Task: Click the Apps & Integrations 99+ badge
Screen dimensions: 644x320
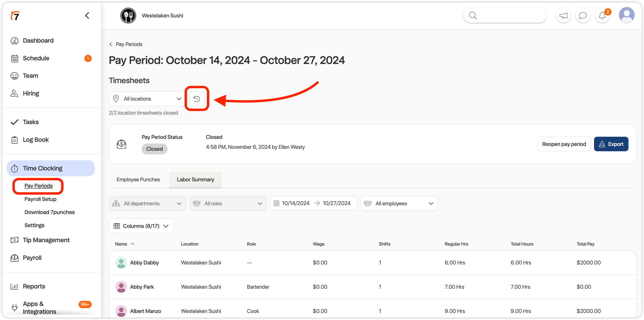Action: [x=85, y=304]
